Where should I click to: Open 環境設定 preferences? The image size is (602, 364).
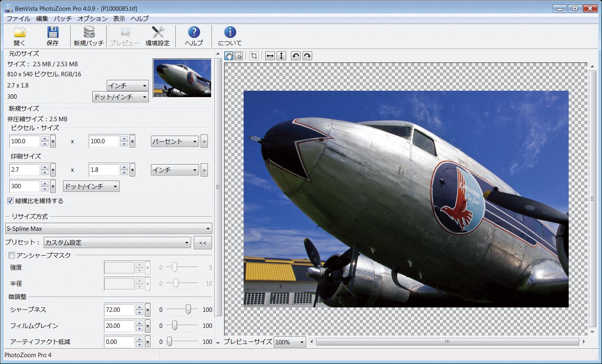coord(158,36)
